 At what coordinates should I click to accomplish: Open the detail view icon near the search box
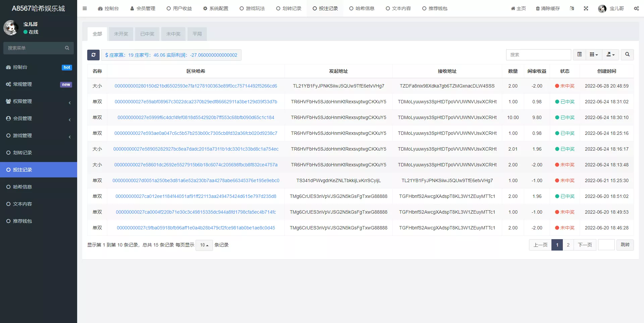pos(579,54)
